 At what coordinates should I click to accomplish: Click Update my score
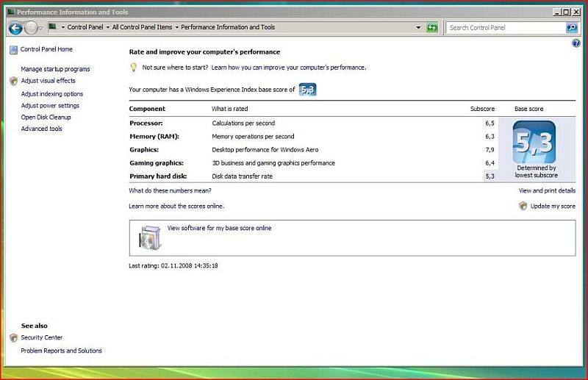[x=553, y=206]
